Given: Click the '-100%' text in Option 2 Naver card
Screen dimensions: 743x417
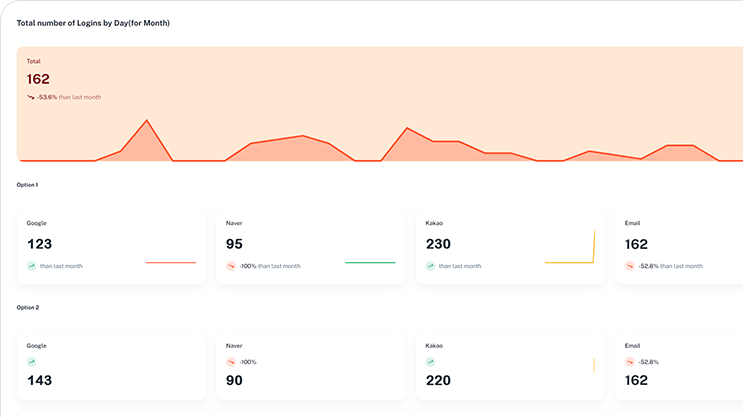Looking at the screenshot, I should click(248, 362).
